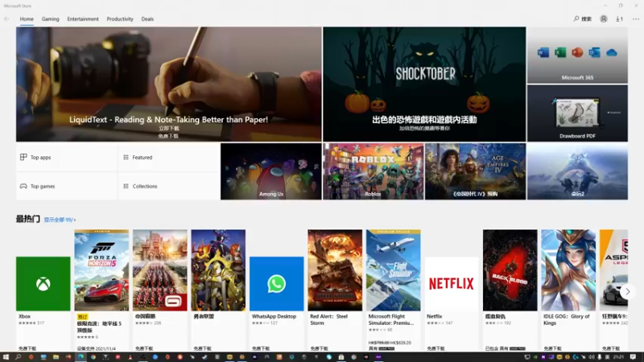Open the three-dot more options menu
This screenshot has height=362, width=644.
[x=636, y=19]
